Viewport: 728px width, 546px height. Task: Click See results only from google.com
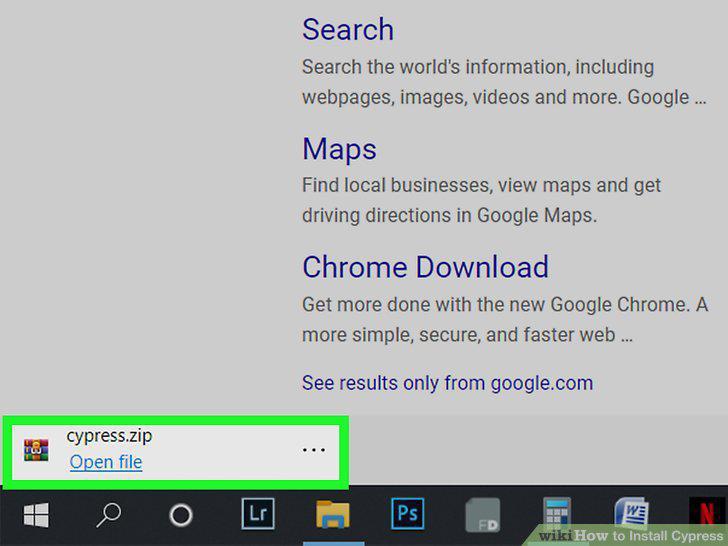click(448, 383)
